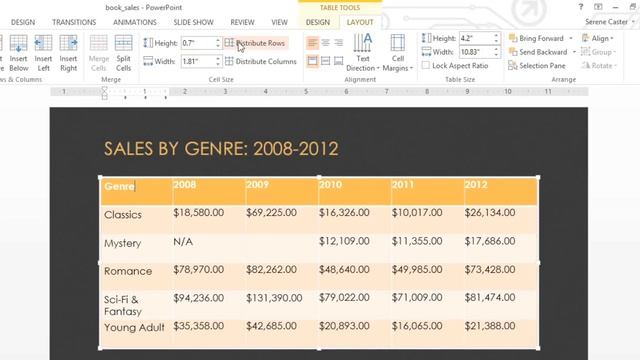Click the $21,388.00 cell

pyautogui.click(x=501, y=333)
